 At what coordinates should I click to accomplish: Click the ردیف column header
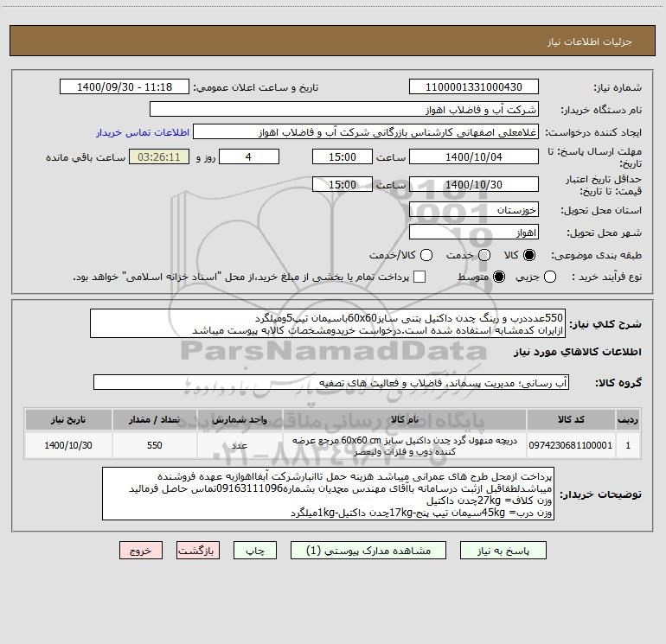click(628, 419)
